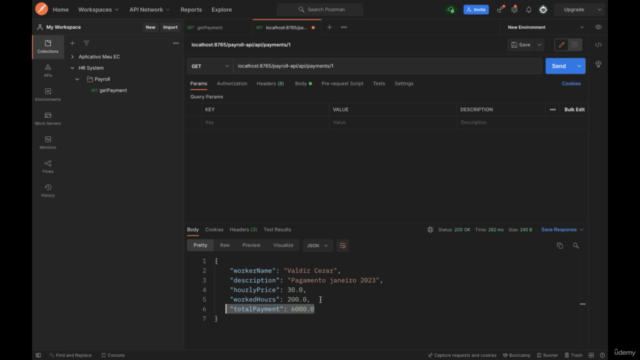The height and width of the screenshot is (360, 640).
Task: Open the Test Results tab
Action: click(x=277, y=230)
